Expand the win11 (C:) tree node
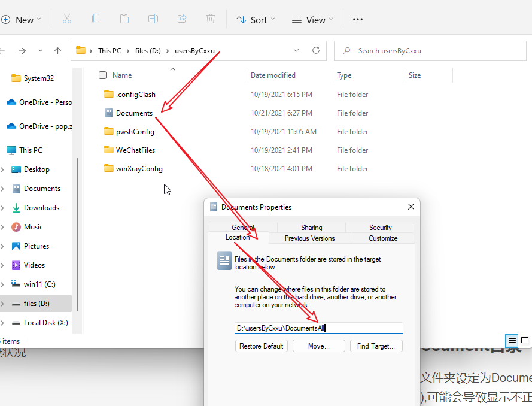The width and height of the screenshot is (532, 406). coord(2,284)
